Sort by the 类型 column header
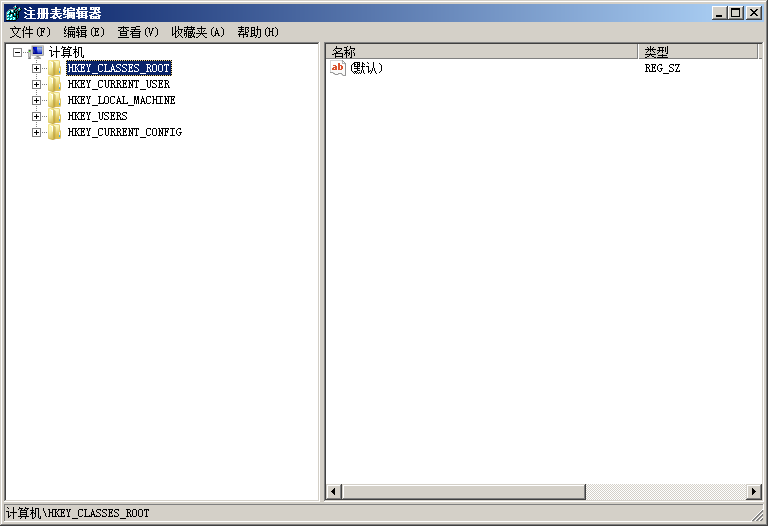This screenshot has height=526, width=768. tap(698, 51)
